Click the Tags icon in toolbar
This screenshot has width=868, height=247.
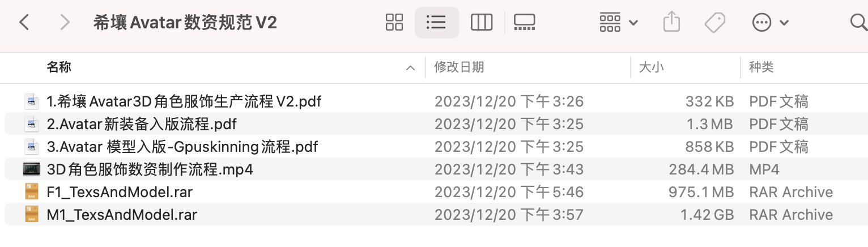click(715, 23)
